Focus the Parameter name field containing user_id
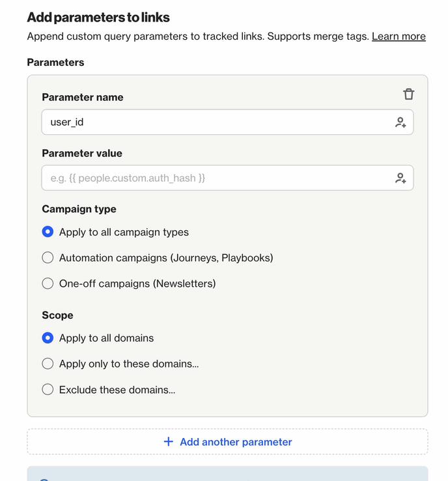The image size is (448, 481). (215, 123)
